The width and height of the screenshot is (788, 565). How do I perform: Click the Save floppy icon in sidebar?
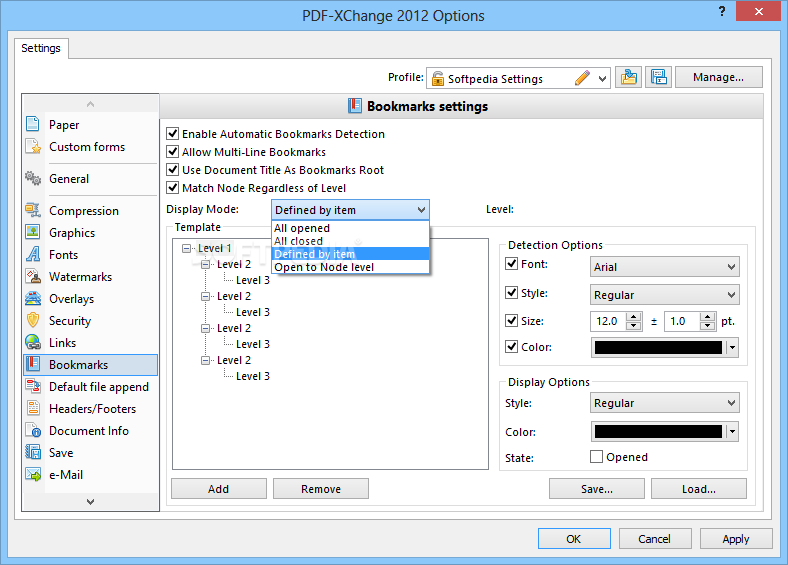[33, 452]
